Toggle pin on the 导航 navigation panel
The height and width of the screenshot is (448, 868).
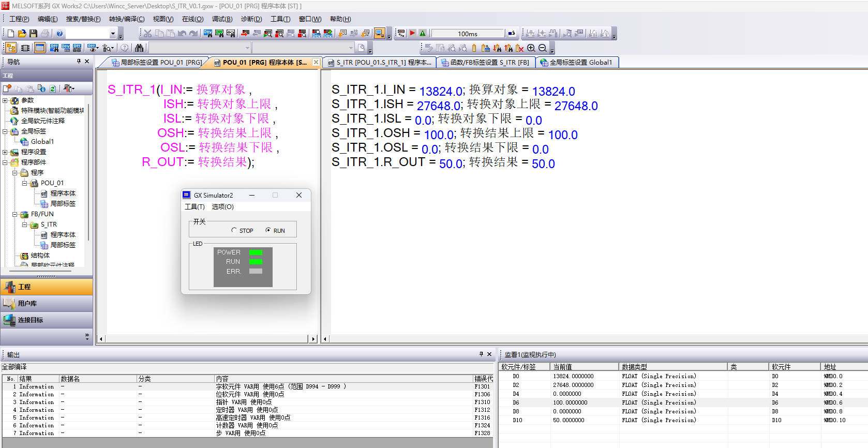79,62
